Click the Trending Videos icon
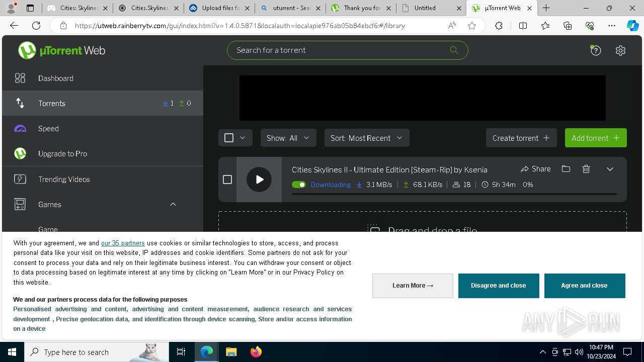 (20, 179)
